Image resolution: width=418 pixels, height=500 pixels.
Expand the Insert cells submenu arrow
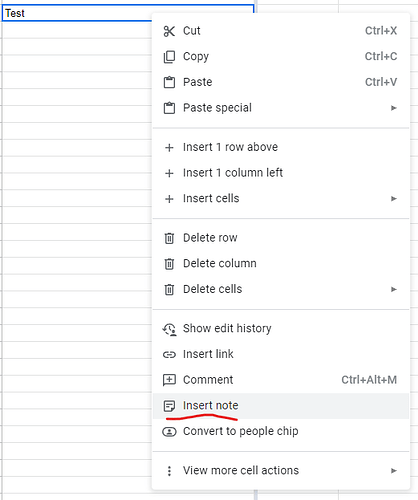[x=394, y=199]
